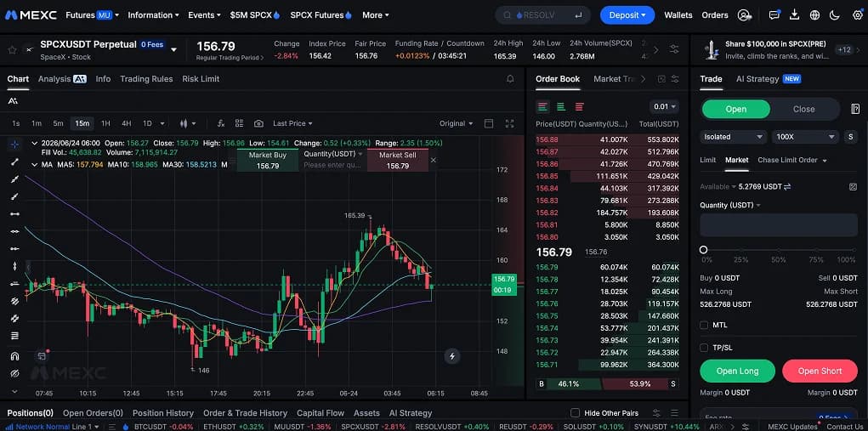The height and width of the screenshot is (431, 868).
Task: Click the blue Deposit button
Action: tap(627, 15)
